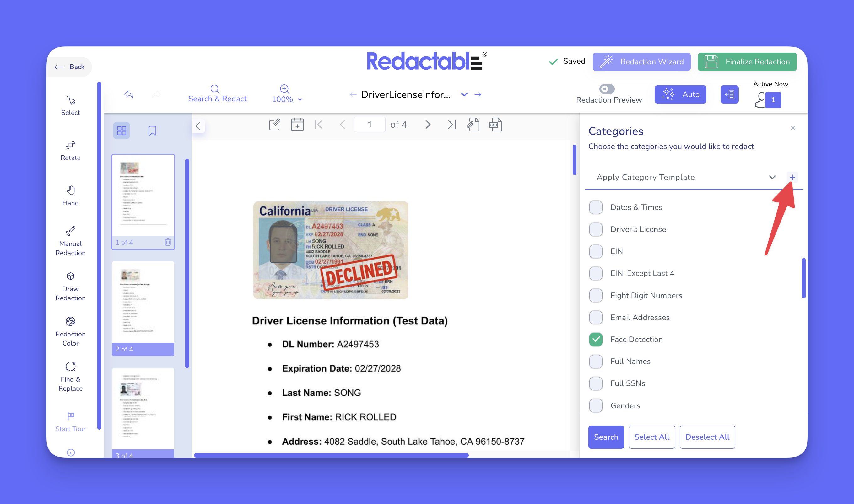Enable the Email Addresses checkbox

596,317
